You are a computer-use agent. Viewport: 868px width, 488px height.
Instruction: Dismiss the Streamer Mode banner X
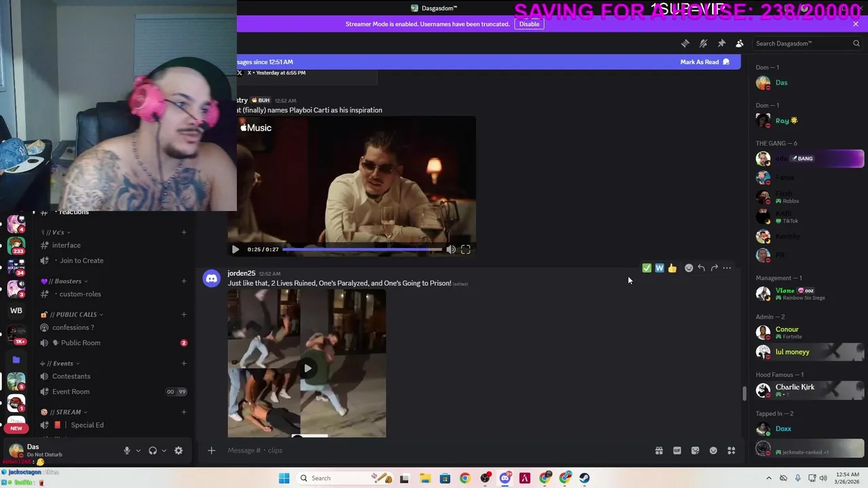pyautogui.click(x=856, y=24)
